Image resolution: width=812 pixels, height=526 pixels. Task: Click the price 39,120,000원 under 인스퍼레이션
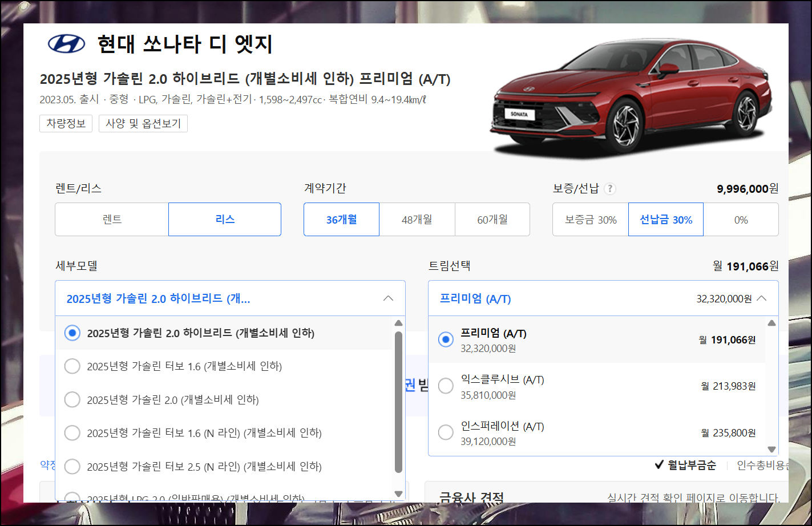(488, 442)
